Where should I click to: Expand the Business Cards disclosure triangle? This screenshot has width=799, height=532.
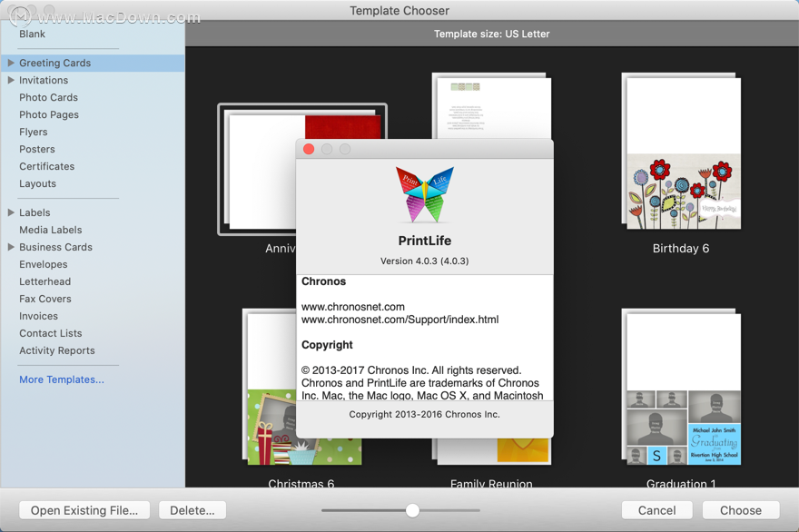[x=11, y=247]
